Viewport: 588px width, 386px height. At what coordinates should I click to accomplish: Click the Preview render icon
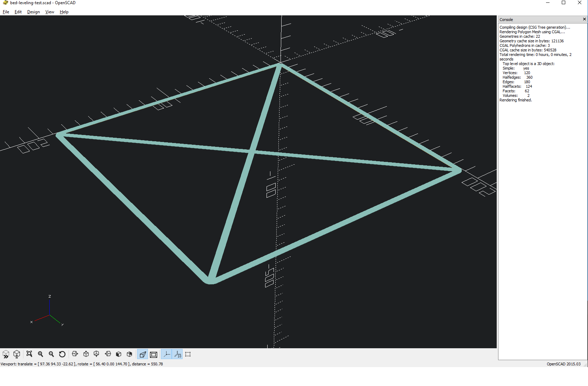click(6, 354)
